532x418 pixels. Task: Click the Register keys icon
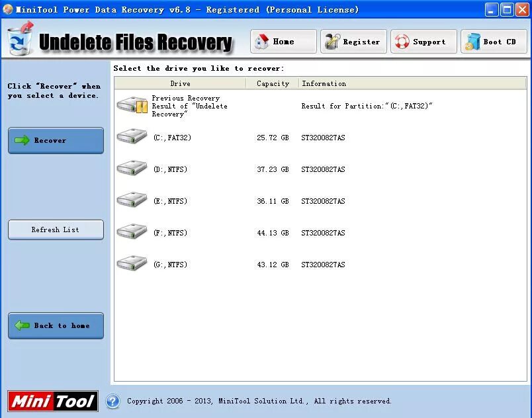[x=332, y=42]
